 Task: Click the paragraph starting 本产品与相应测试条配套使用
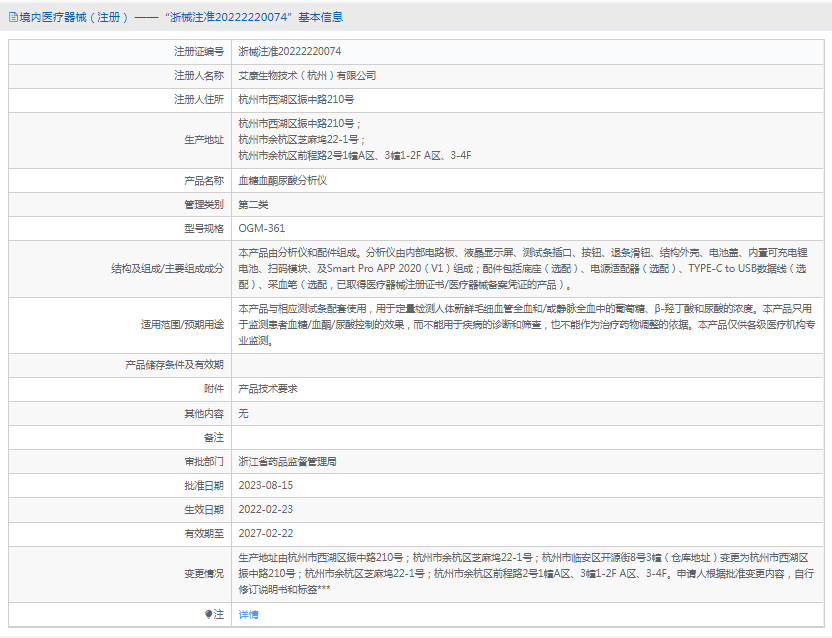[x=526, y=324]
